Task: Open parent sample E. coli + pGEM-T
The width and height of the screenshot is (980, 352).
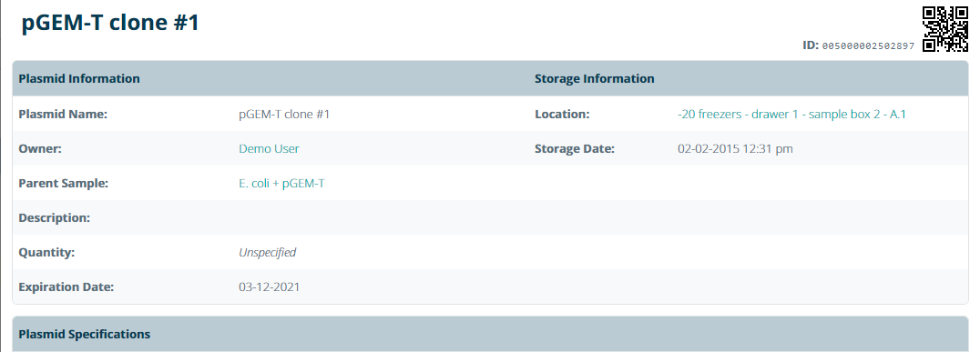Action: click(281, 184)
